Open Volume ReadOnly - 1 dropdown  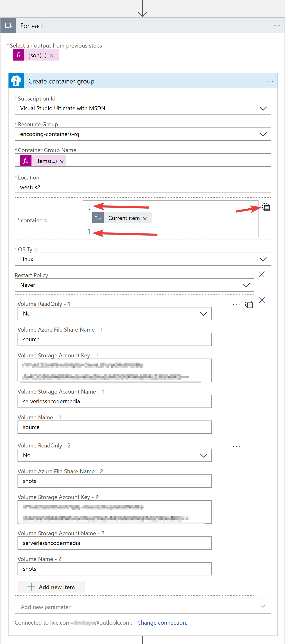tap(203, 313)
